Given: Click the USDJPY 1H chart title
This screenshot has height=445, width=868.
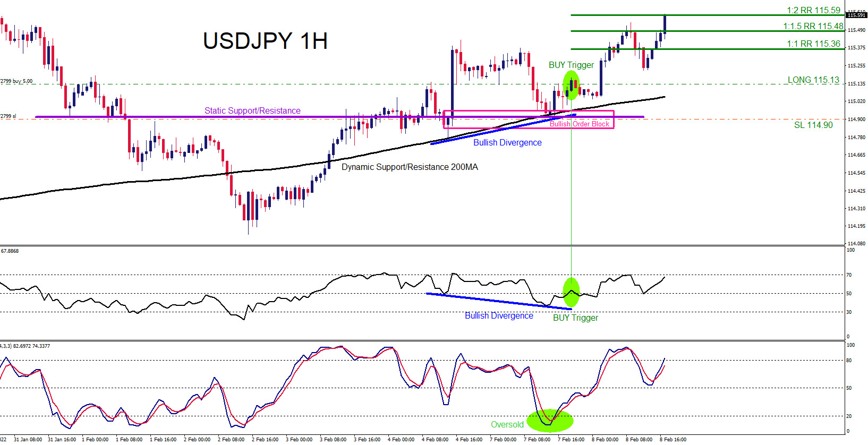Looking at the screenshot, I should (265, 41).
